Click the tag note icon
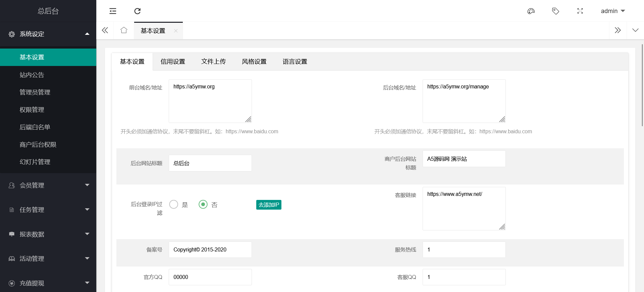 point(555,11)
